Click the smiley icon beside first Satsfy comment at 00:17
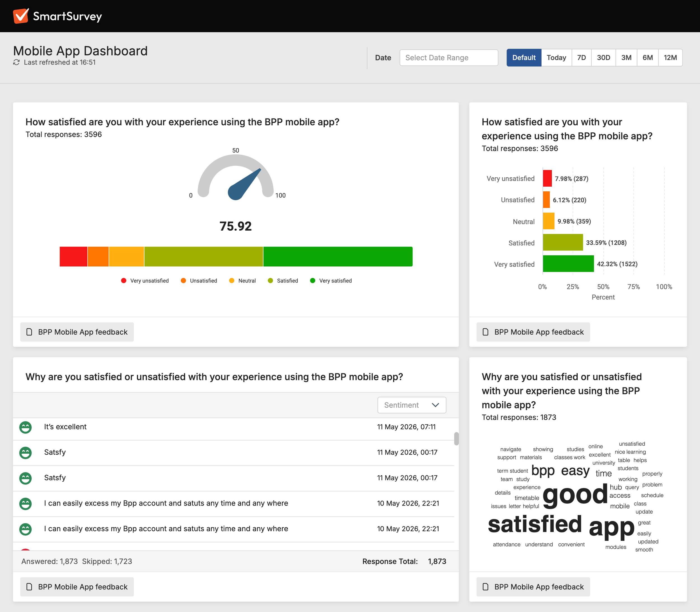Image resolution: width=700 pixels, height=612 pixels. 25,453
